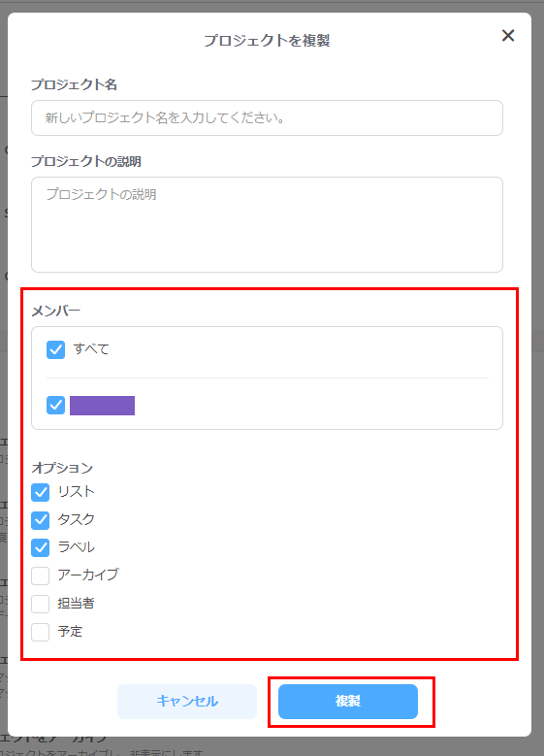Click into the プロジェクトの説明 text area
544x756 pixels.
(267, 225)
